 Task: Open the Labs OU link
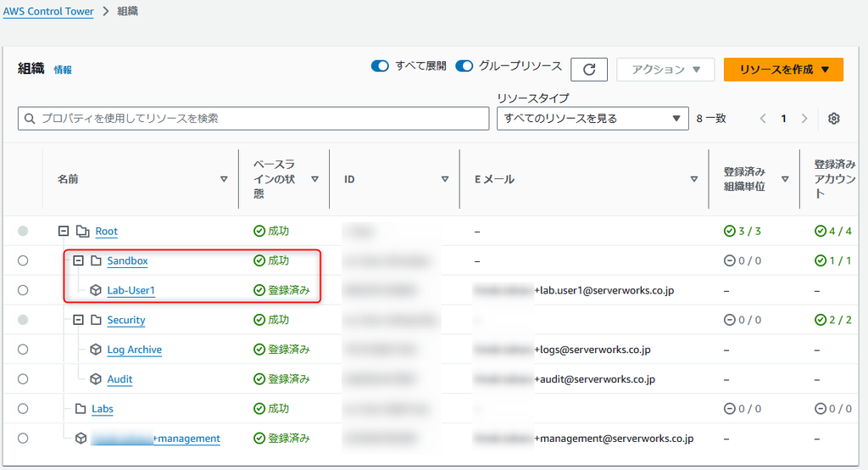click(x=103, y=409)
